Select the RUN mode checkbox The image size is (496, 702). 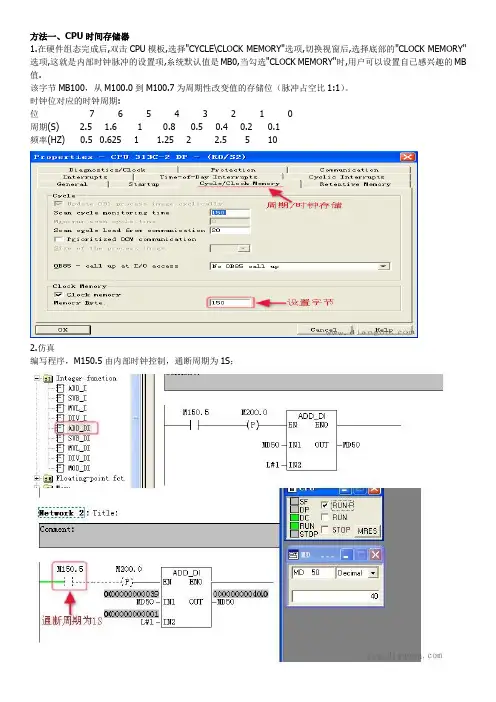click(x=325, y=517)
